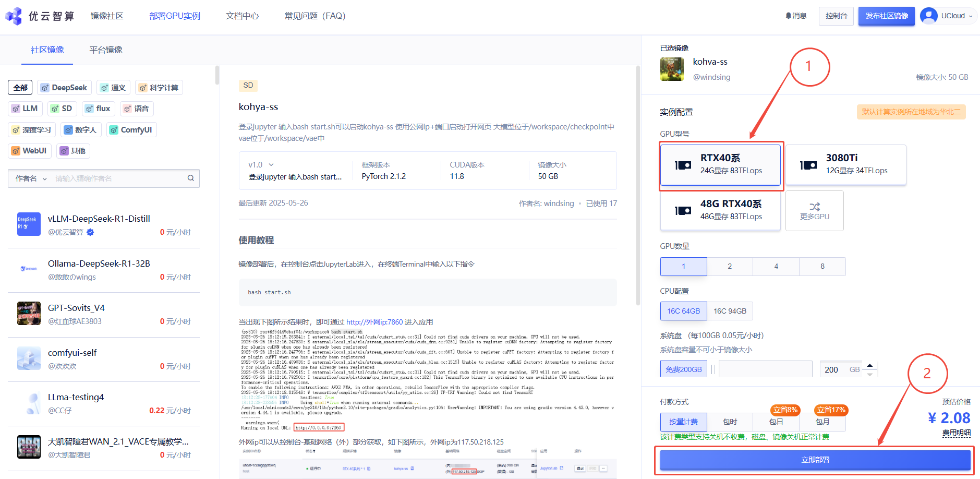The height and width of the screenshot is (479, 980).
Task: Open 常见问题 (FAQ) in navigation
Action: pyautogui.click(x=315, y=16)
